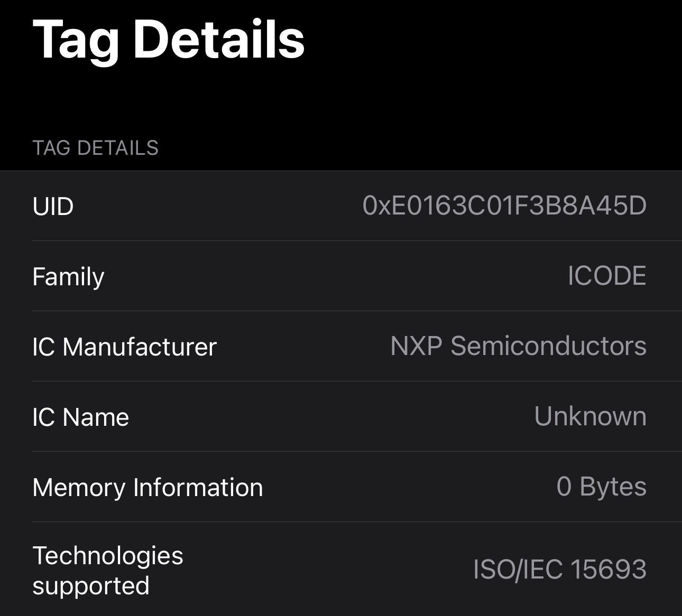Viewport: 682px width, 616px height.
Task: Select the ICODE family value
Action: coord(606,276)
